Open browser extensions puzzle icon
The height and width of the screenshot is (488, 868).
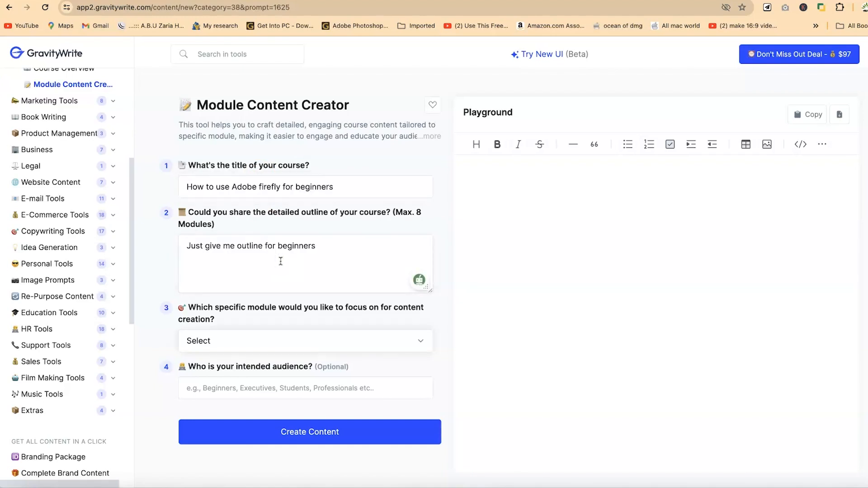coord(840,7)
